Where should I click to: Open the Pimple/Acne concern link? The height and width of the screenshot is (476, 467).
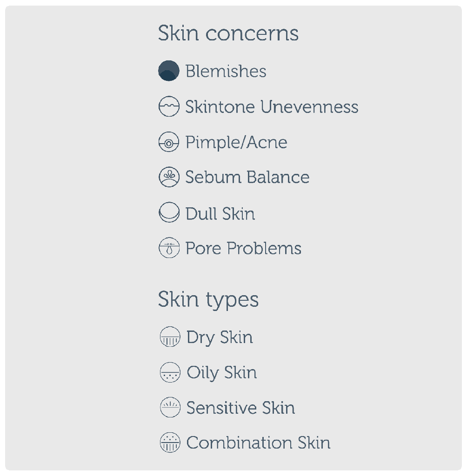236,142
